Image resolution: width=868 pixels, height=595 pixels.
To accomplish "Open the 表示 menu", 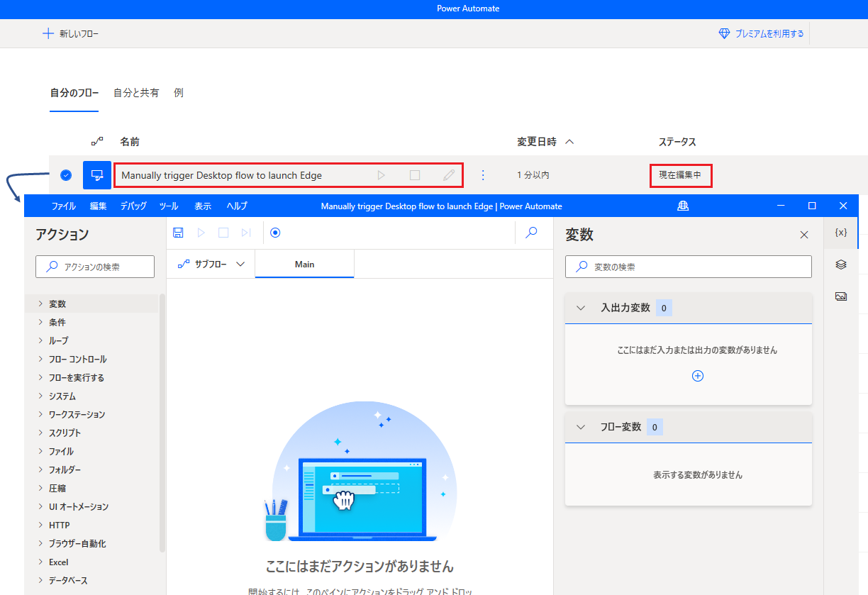I will click(x=203, y=206).
